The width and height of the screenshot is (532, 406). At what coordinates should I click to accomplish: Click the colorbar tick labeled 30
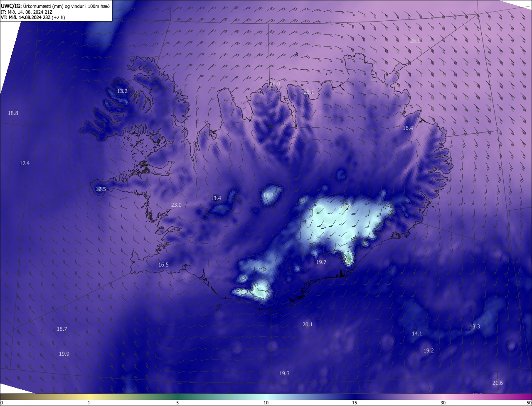pos(443,403)
